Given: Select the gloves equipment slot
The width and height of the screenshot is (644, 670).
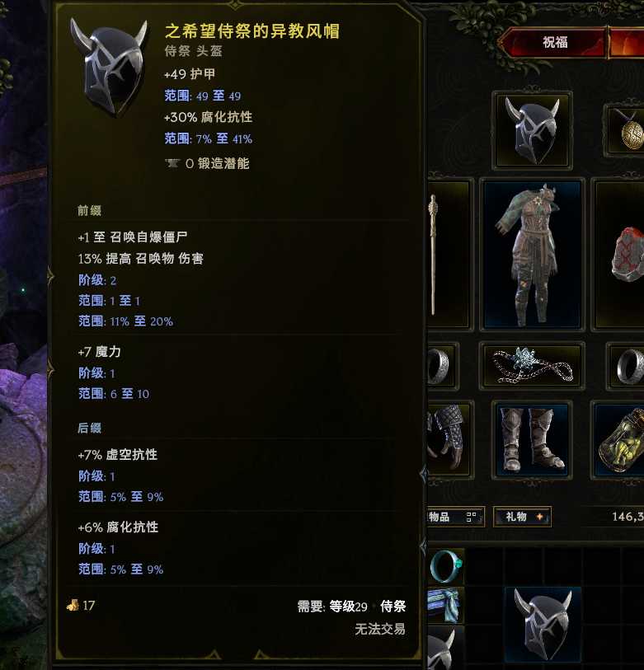Looking at the screenshot, I should coord(449,440).
